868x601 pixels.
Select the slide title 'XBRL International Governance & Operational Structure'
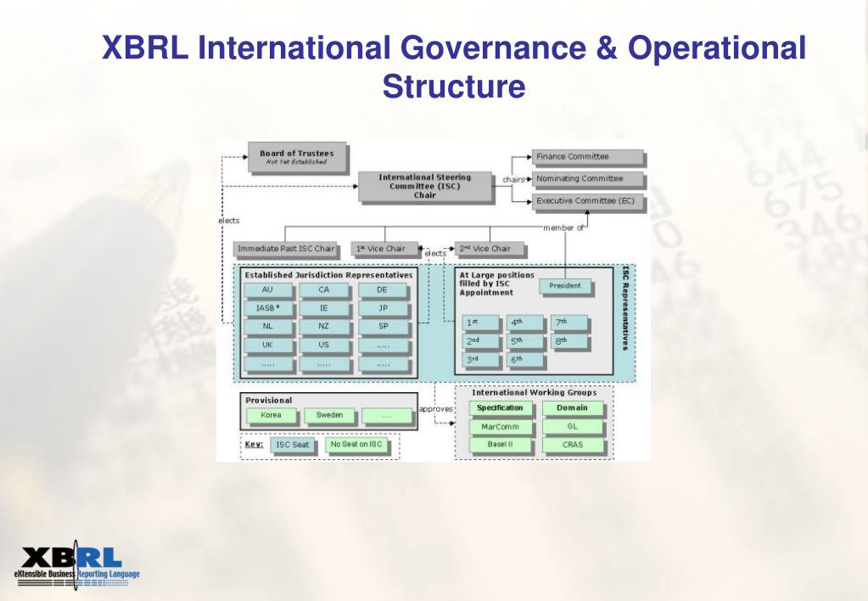(x=453, y=66)
